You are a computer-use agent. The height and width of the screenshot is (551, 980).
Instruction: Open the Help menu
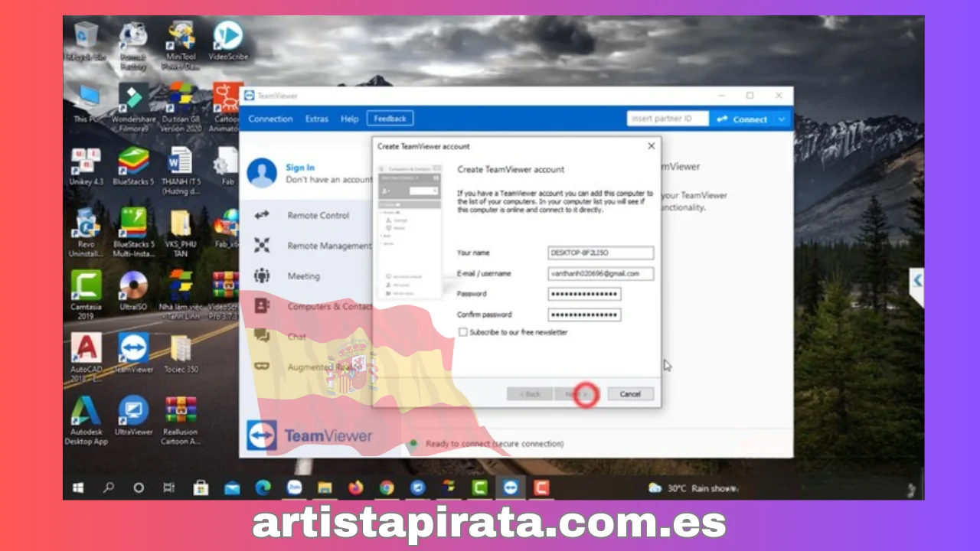click(350, 119)
